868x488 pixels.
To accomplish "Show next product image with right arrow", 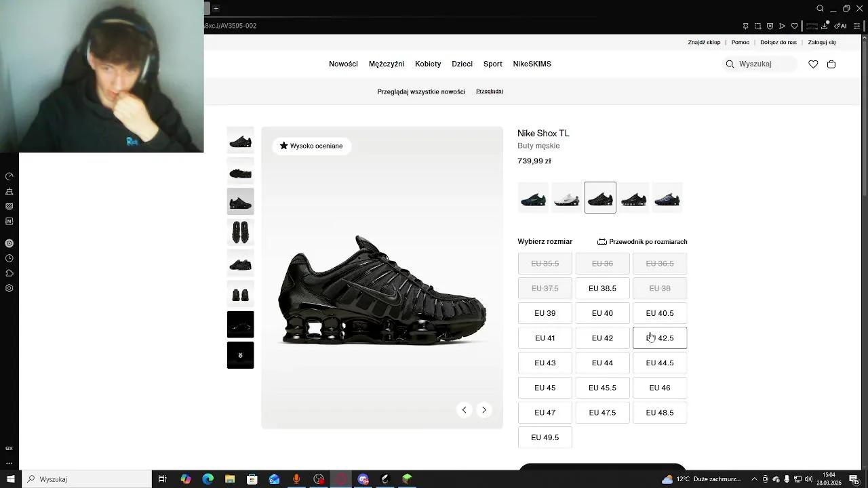I will pyautogui.click(x=484, y=409).
